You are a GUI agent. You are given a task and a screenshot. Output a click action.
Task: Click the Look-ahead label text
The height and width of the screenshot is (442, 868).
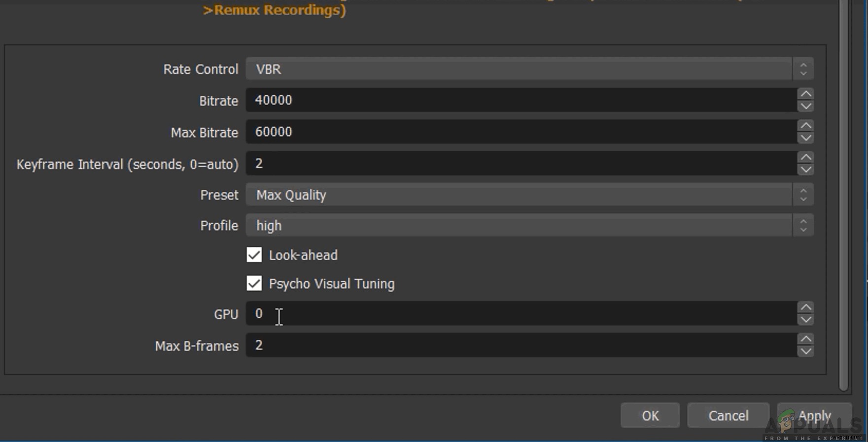coord(303,255)
